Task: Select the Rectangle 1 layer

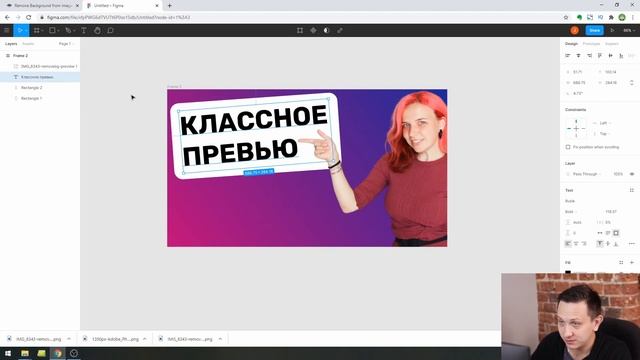Action: [40, 98]
